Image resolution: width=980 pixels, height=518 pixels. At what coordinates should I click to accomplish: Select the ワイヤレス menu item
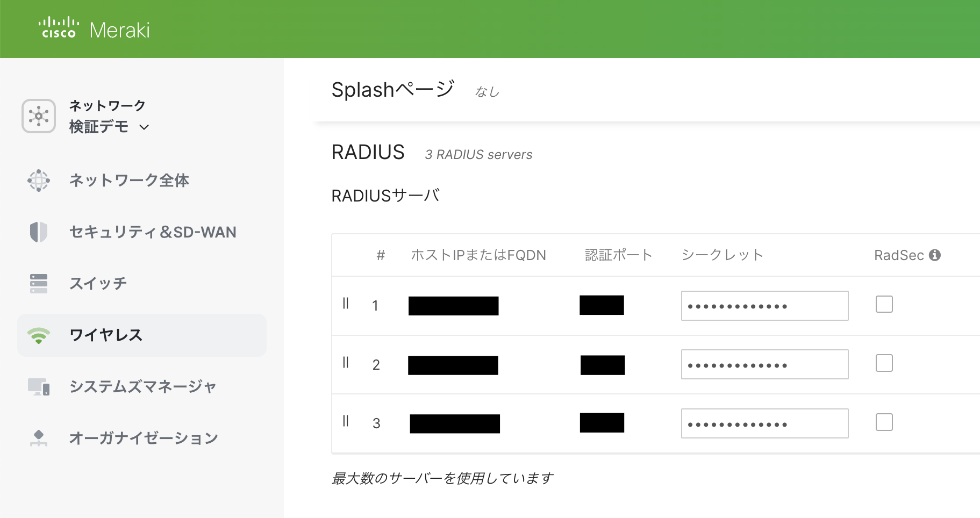tap(142, 335)
